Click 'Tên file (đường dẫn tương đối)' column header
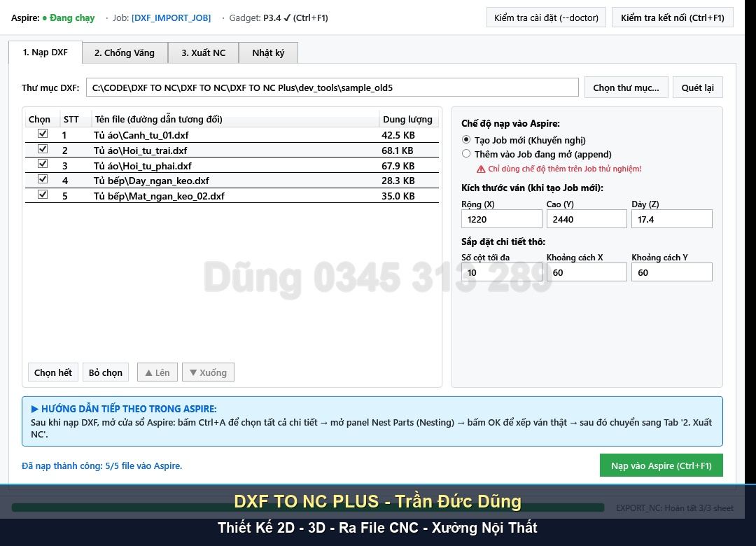 click(235, 119)
